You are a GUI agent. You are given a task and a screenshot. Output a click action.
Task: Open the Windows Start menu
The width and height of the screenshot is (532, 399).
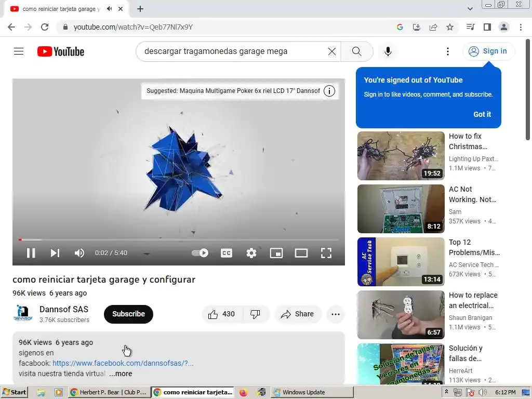[14, 392]
